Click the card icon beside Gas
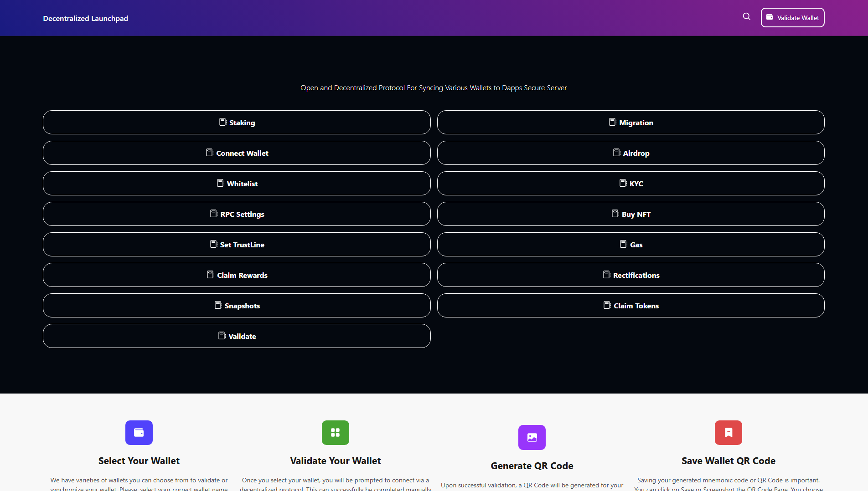Viewport: 868px width, 491px height. [x=624, y=244]
